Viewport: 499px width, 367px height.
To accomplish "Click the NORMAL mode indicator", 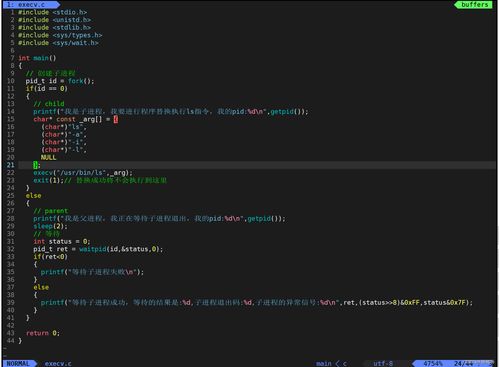I will click(18, 363).
